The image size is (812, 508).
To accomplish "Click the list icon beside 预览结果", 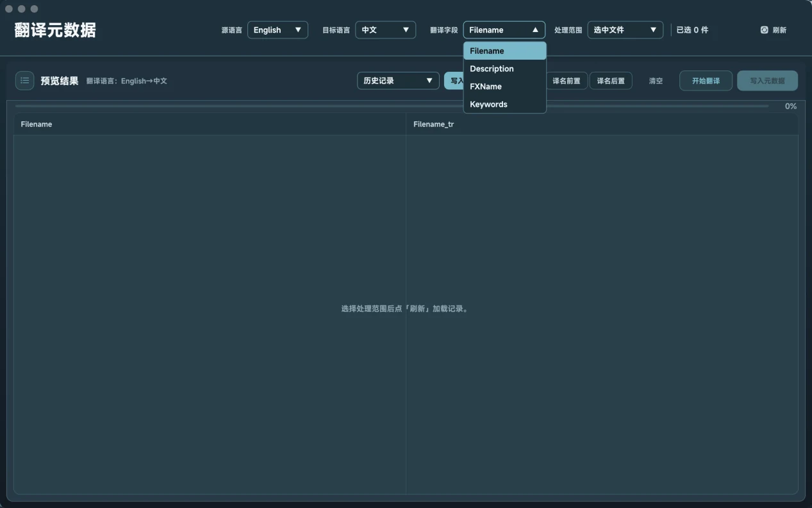I will pyautogui.click(x=24, y=81).
